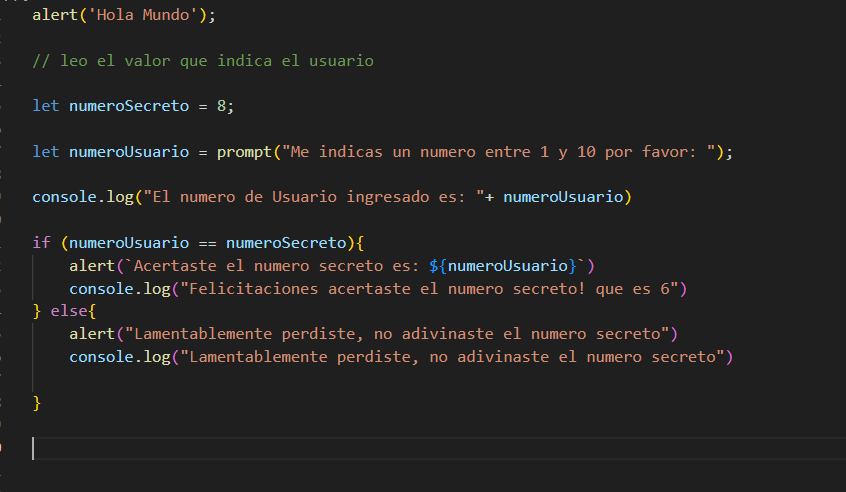This screenshot has width=846, height=492.
Task: Click 'numeroUsuario' in the prompt declaration line
Action: point(129,152)
